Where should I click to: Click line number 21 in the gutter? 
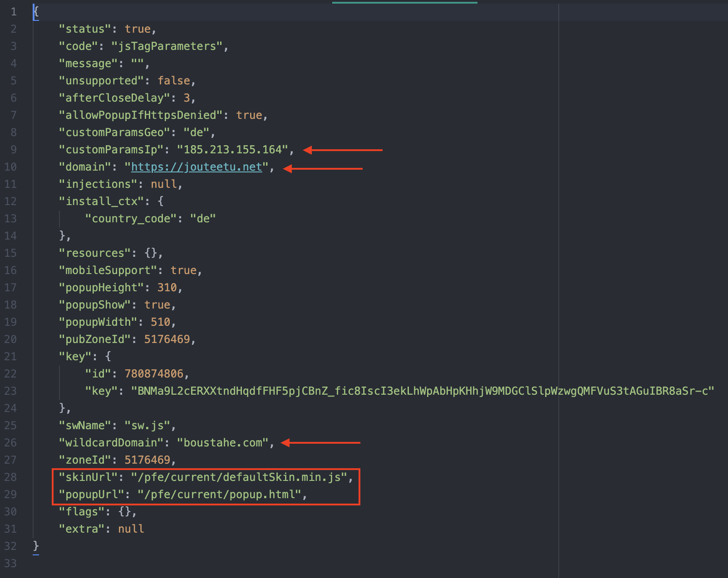pyautogui.click(x=10, y=357)
